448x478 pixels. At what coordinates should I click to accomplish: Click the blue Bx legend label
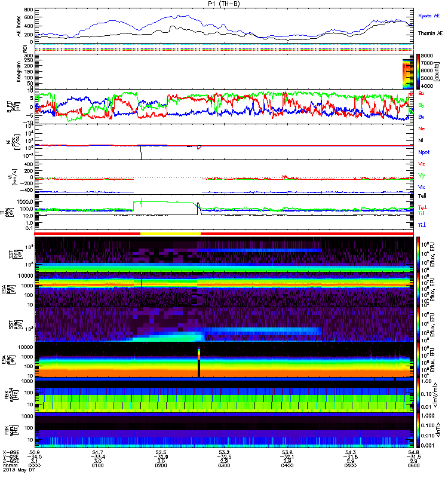pyautogui.click(x=421, y=117)
